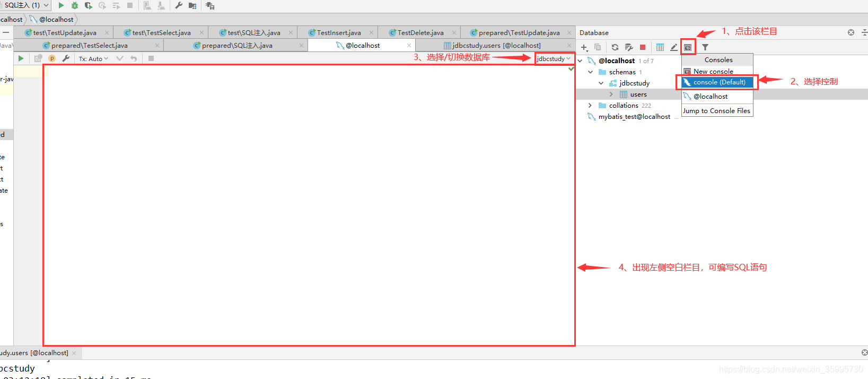Select mybatis_test@localhost data source
This screenshot has height=379, width=868.
click(x=634, y=116)
